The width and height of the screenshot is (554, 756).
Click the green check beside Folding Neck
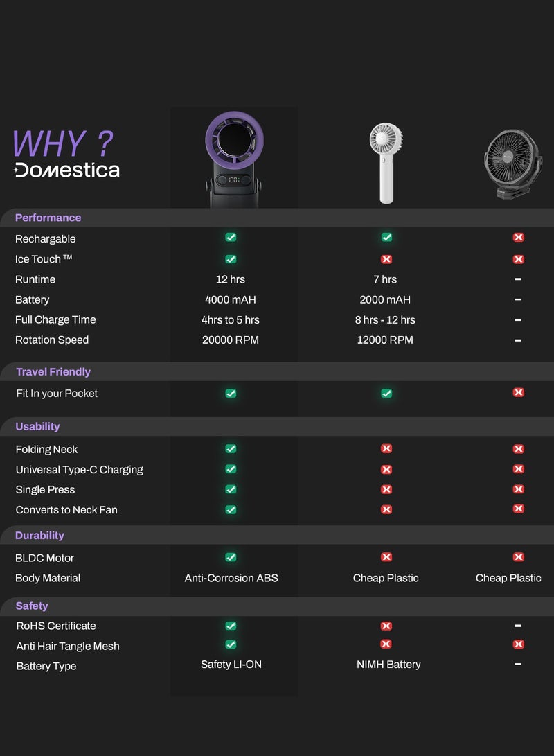[x=231, y=449]
